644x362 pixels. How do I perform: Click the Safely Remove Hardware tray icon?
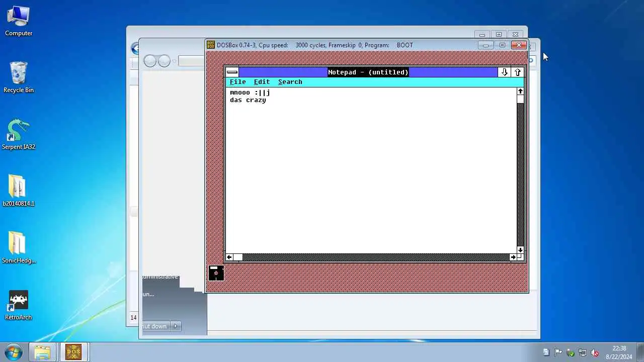(571, 352)
